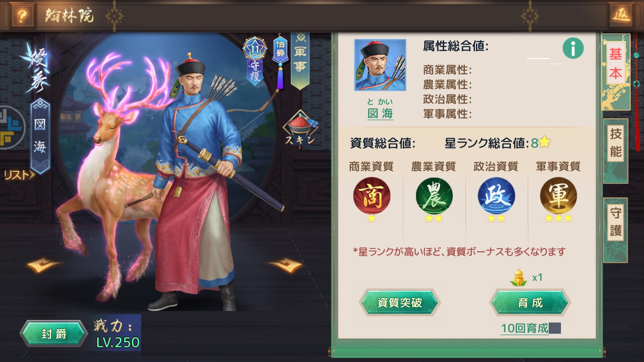Tap the 図海 character portrait thumbnail

[x=380, y=65]
